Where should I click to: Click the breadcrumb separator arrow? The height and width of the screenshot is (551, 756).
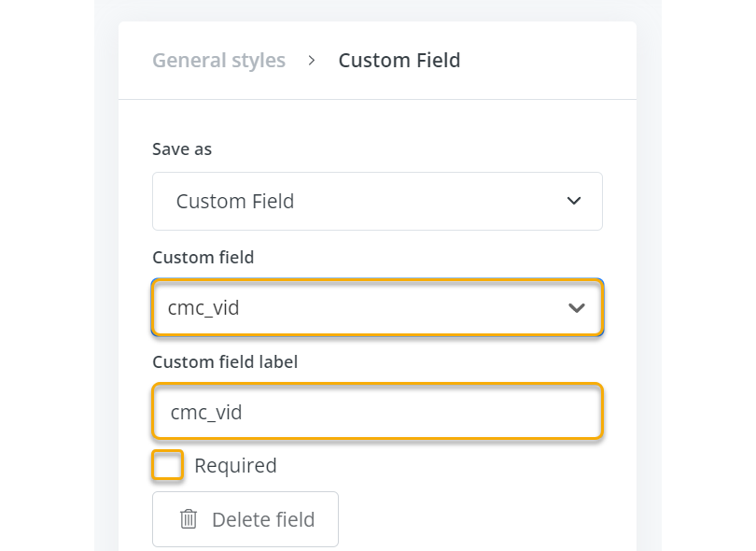(312, 61)
